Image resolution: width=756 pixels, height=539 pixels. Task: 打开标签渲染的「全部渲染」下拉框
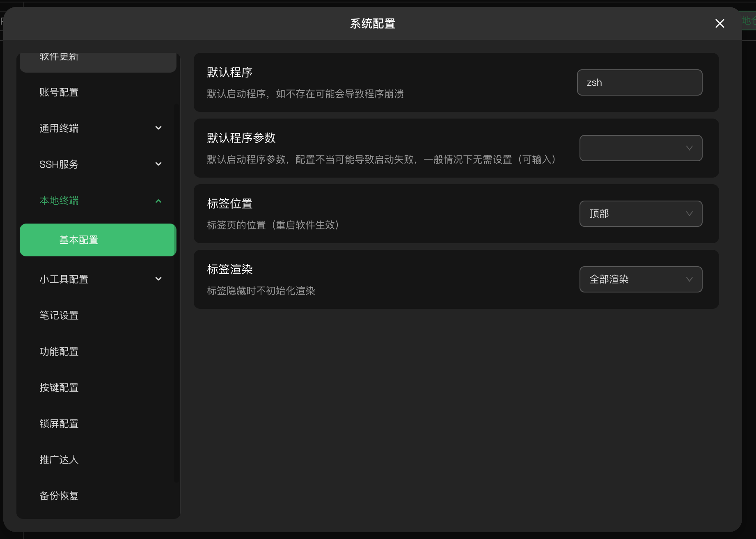tap(640, 279)
